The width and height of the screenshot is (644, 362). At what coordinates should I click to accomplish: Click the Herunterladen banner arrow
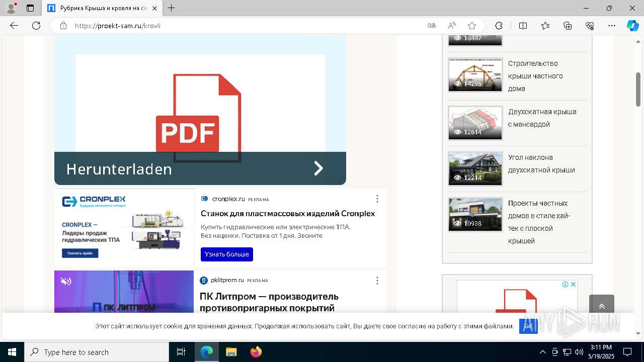[x=318, y=168]
